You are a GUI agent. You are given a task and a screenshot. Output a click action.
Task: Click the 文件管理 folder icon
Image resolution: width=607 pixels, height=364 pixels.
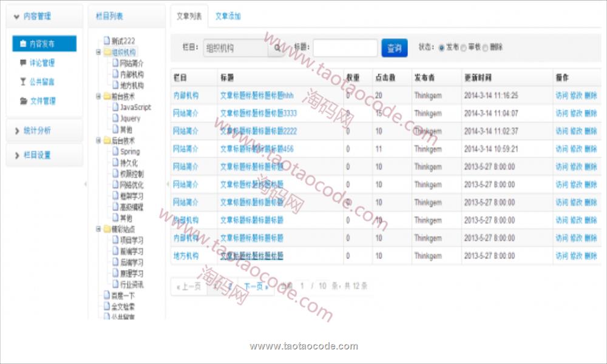tap(23, 101)
